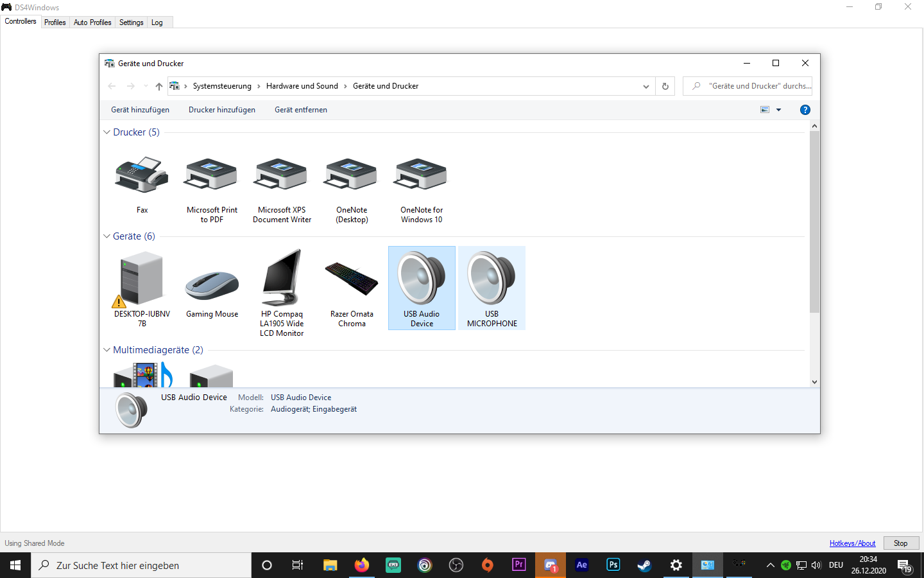The height and width of the screenshot is (578, 924).
Task: Open the address bar history dropdown
Action: [646, 86]
